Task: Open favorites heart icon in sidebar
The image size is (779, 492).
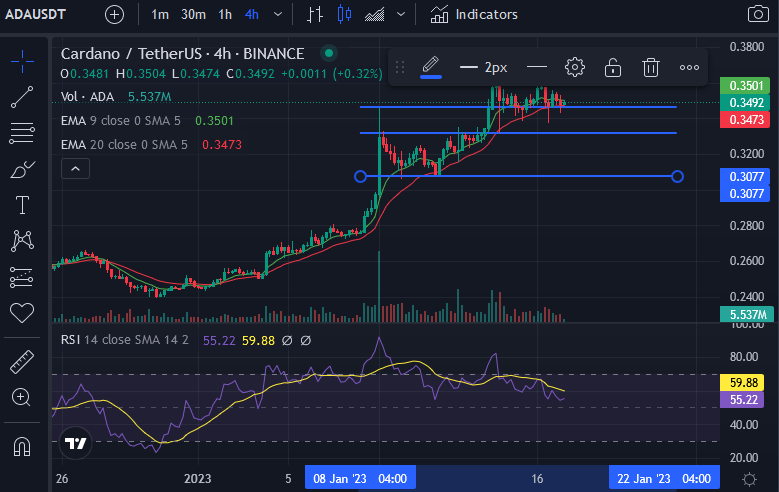Action: [x=22, y=313]
